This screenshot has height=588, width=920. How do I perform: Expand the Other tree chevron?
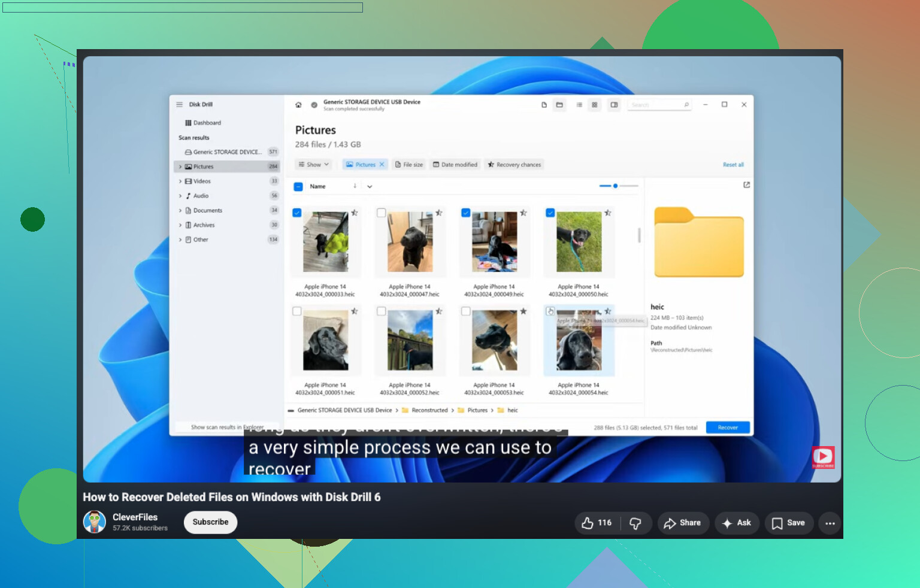pyautogui.click(x=180, y=240)
